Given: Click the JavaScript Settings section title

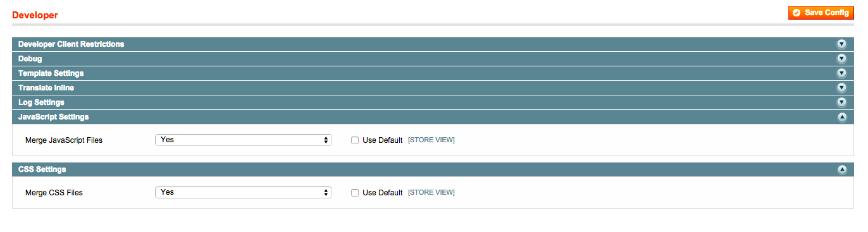Looking at the screenshot, I should click(54, 117).
